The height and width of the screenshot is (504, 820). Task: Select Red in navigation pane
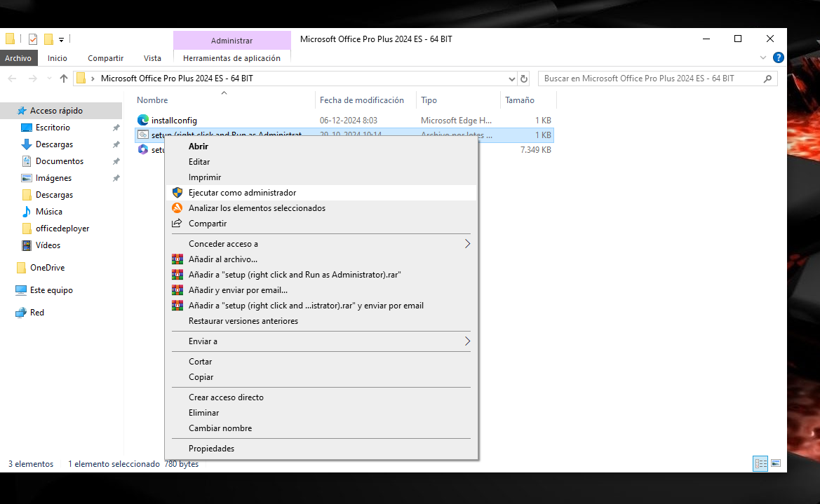pyautogui.click(x=36, y=313)
